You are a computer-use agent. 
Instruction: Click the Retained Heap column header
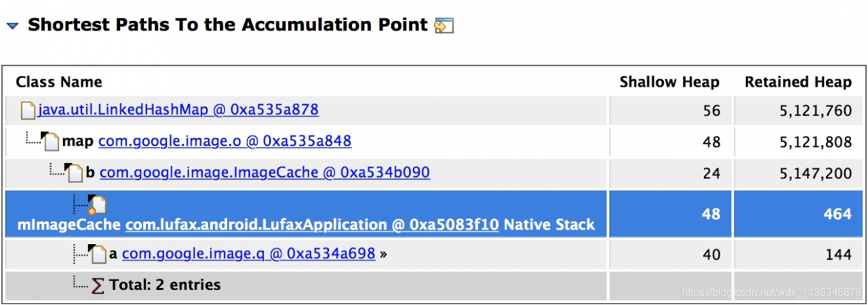pos(797,82)
